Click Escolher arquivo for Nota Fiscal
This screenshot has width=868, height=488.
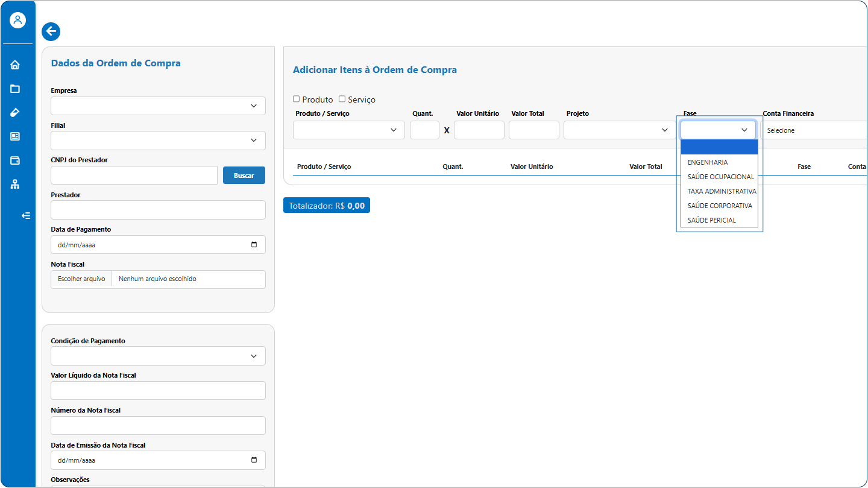tap(81, 279)
